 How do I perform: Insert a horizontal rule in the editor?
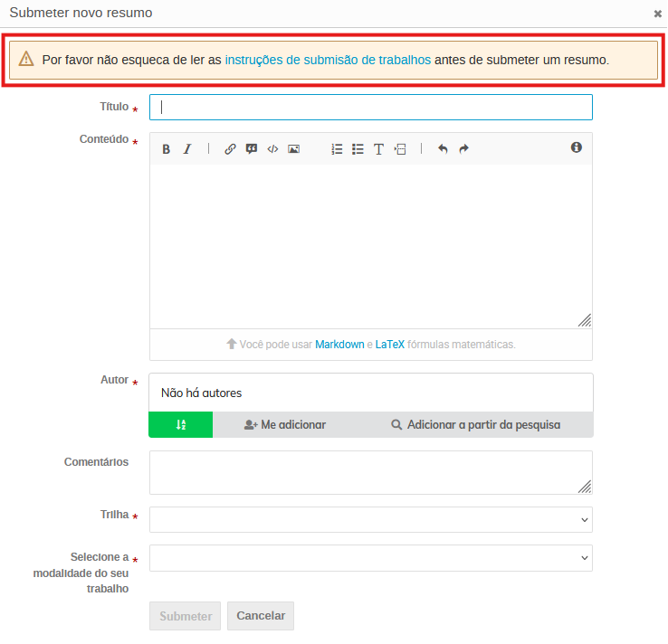click(x=400, y=149)
